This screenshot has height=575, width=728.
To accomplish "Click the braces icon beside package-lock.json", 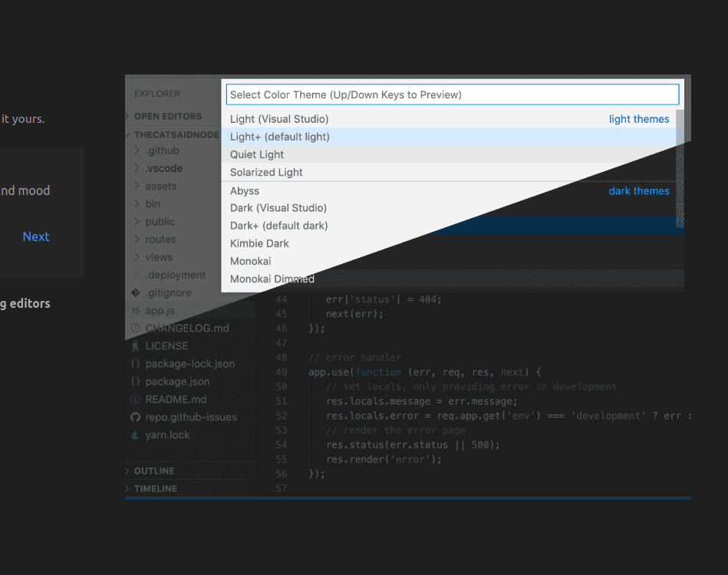I will [x=137, y=363].
